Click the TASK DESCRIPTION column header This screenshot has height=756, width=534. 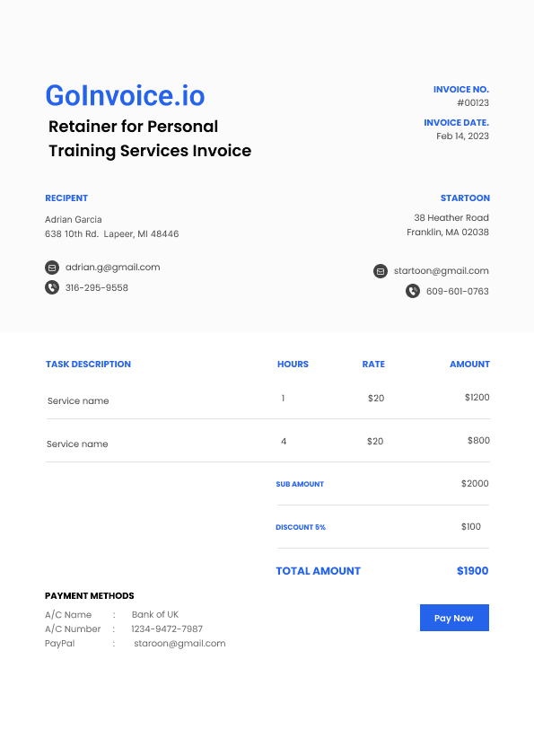(x=88, y=364)
